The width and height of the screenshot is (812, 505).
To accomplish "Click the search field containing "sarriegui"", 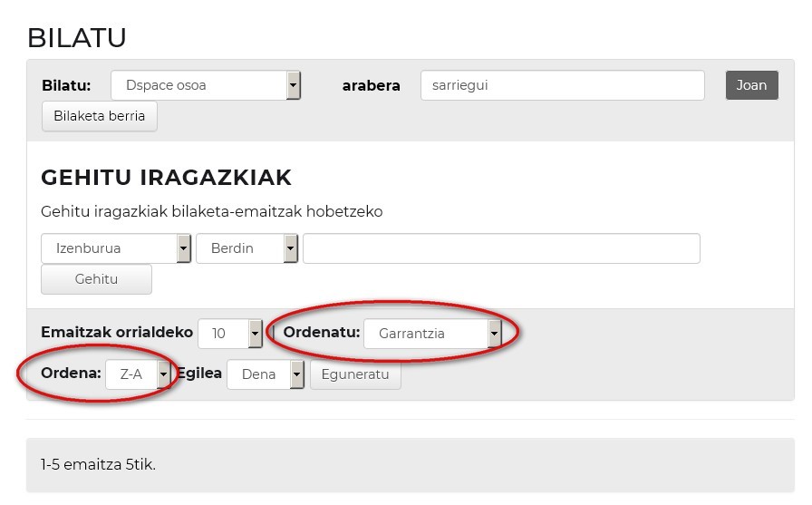I will 562,85.
